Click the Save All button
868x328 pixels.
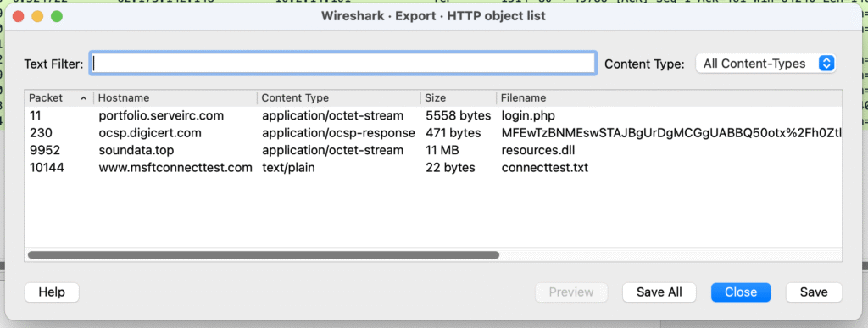659,292
